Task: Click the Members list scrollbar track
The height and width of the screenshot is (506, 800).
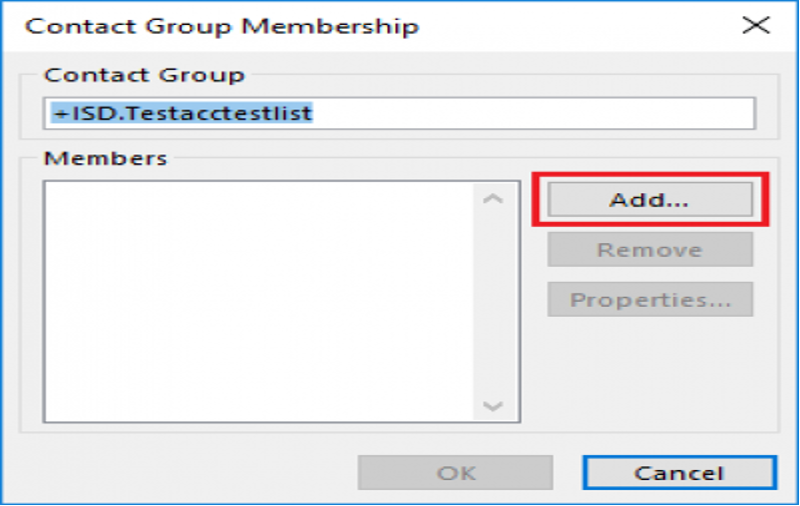Action: [493, 302]
